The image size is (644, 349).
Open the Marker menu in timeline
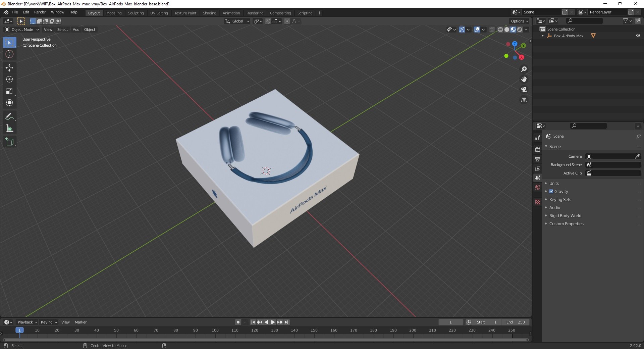click(x=80, y=322)
